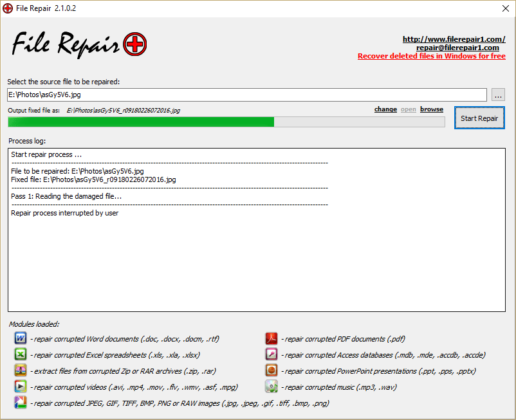Click the 'File to be repaired' log line

(77, 171)
